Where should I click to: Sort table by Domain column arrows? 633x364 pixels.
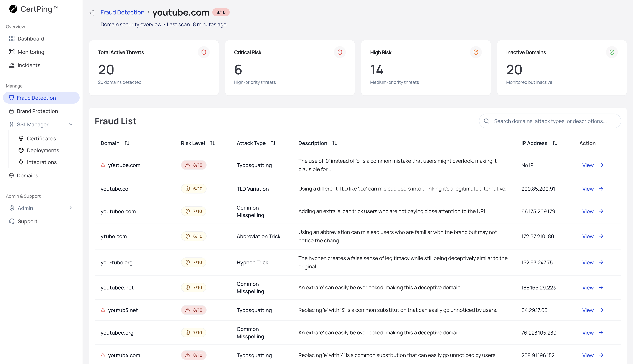click(127, 143)
